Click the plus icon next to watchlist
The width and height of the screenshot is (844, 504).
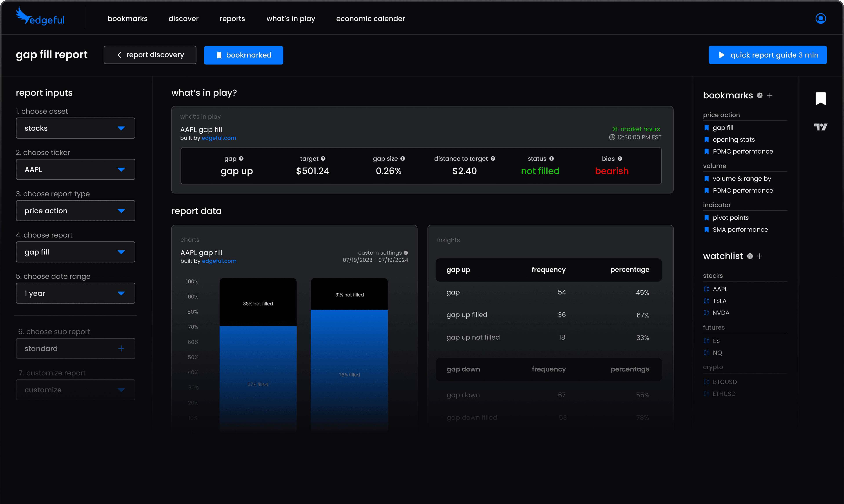tap(760, 257)
